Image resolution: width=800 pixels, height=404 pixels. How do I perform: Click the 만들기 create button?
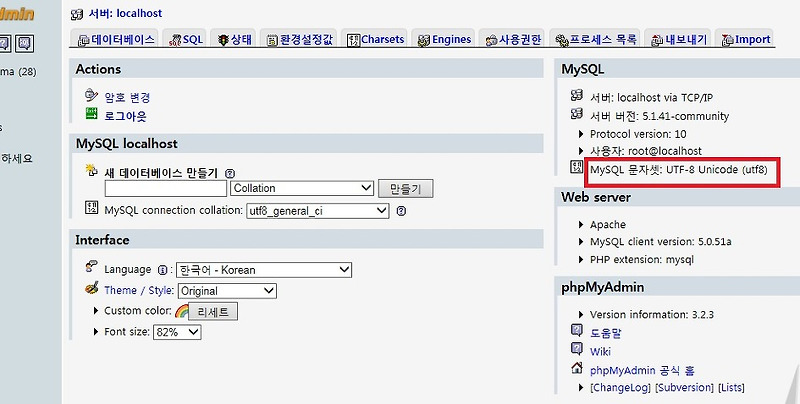coord(406,189)
